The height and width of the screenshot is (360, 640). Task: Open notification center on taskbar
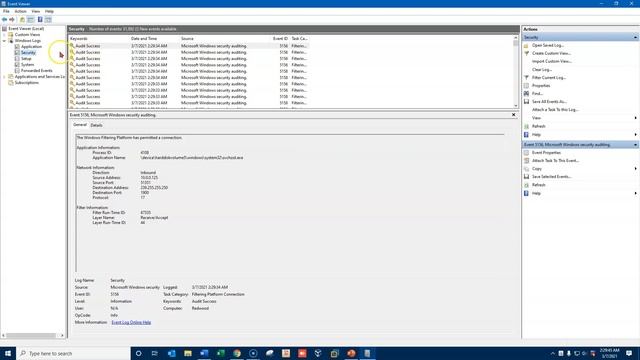(629, 353)
